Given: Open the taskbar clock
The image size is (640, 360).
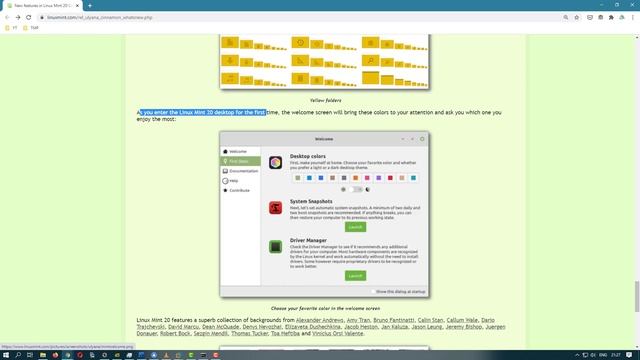Looking at the screenshot, I should click(x=616, y=355).
